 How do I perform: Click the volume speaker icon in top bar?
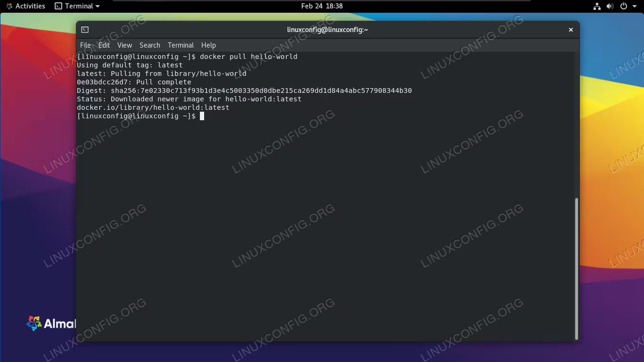[x=610, y=6]
